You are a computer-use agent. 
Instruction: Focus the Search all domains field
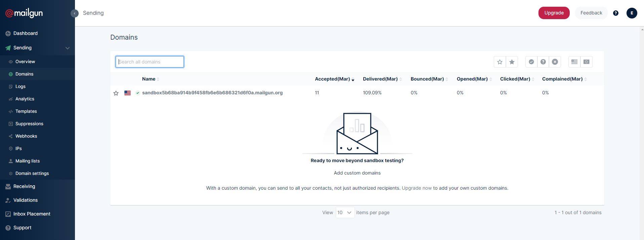[x=150, y=62]
